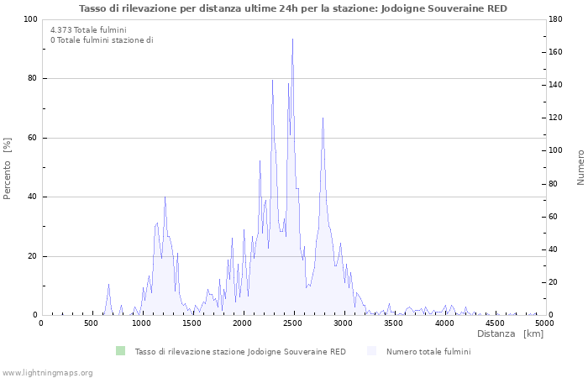Screen dimensions: 588x378
Task: Click the chart peak near 1200 km
Action: point(165,197)
